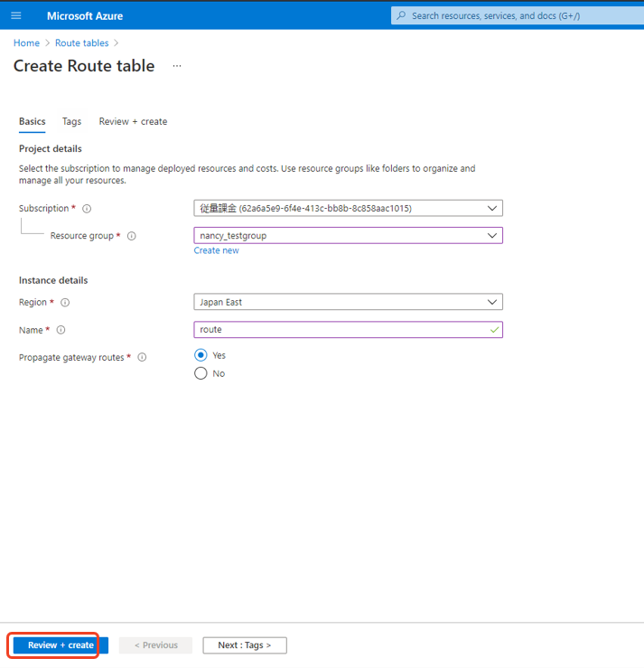Screen dimensions: 644x668
Task: Click the Name field containing route
Action: (348, 330)
